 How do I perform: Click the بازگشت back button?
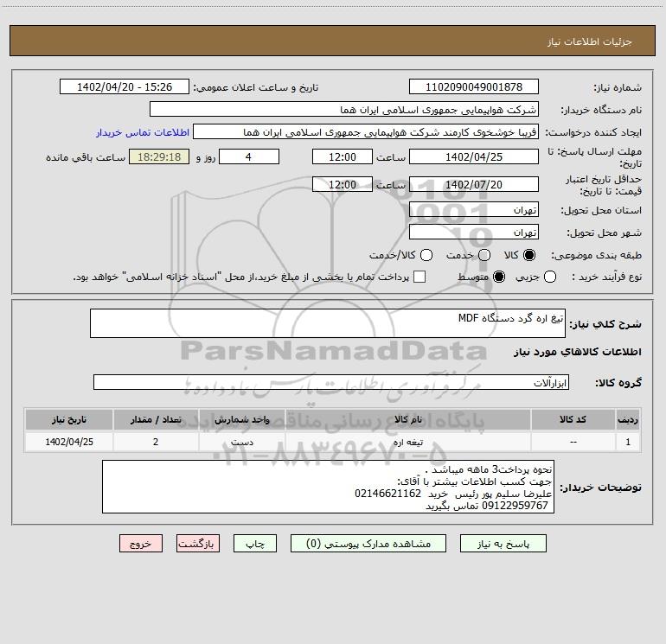198,544
